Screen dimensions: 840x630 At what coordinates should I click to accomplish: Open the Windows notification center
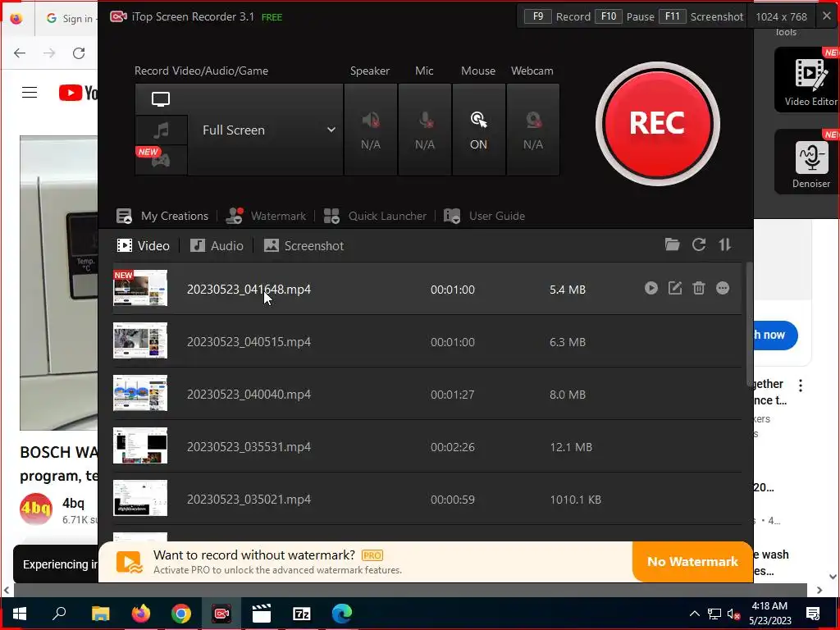(813, 614)
